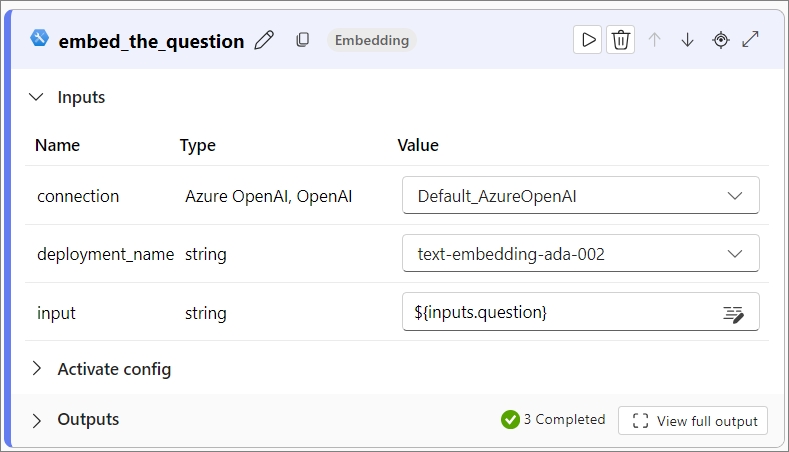Click the green Completed status icon
Image resolution: width=789 pixels, height=452 pixels.
510,420
